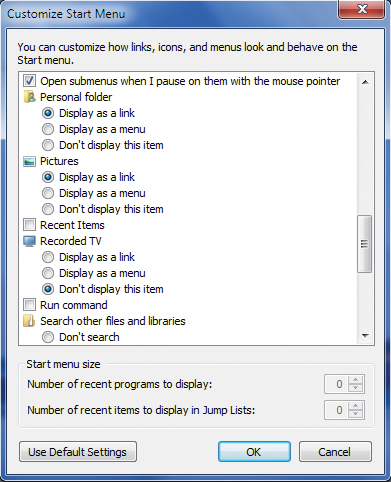Click the Recorded TV monitor icon
The height and width of the screenshot is (482, 391).
(x=29, y=241)
